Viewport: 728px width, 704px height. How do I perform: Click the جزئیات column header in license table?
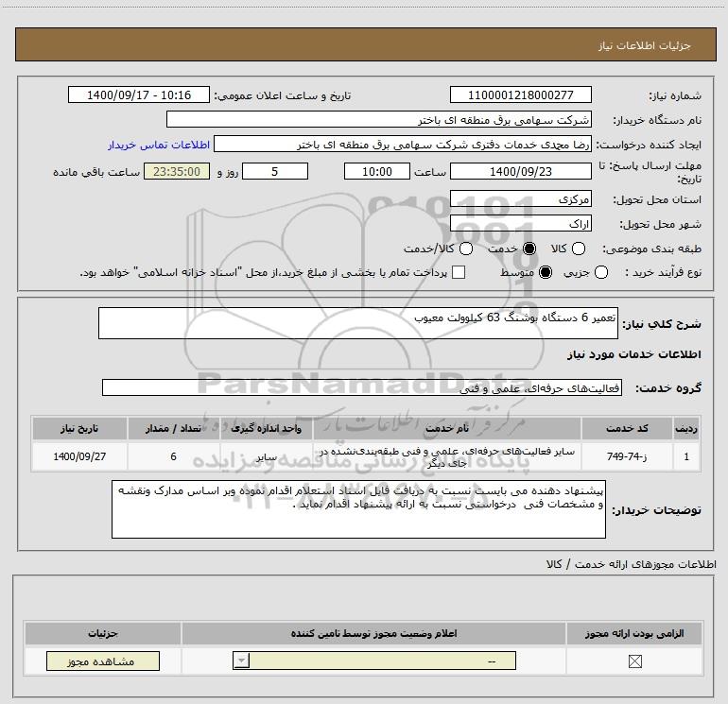[x=103, y=633]
